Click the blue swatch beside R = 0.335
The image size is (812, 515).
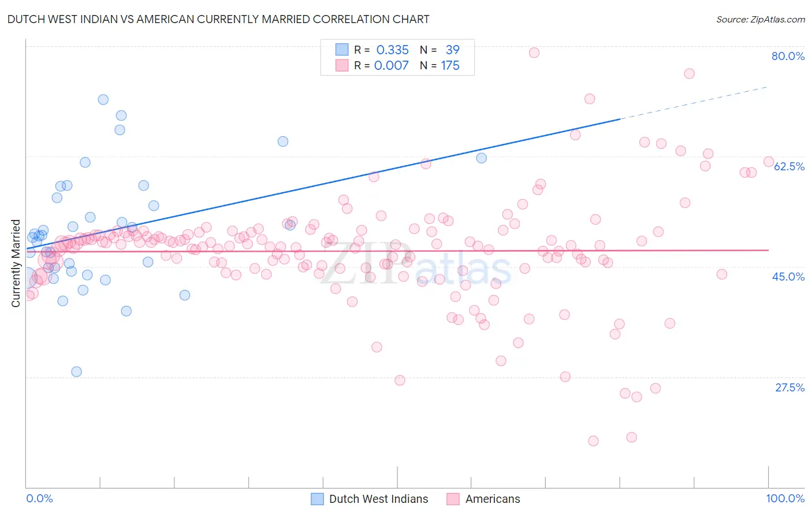(x=342, y=50)
